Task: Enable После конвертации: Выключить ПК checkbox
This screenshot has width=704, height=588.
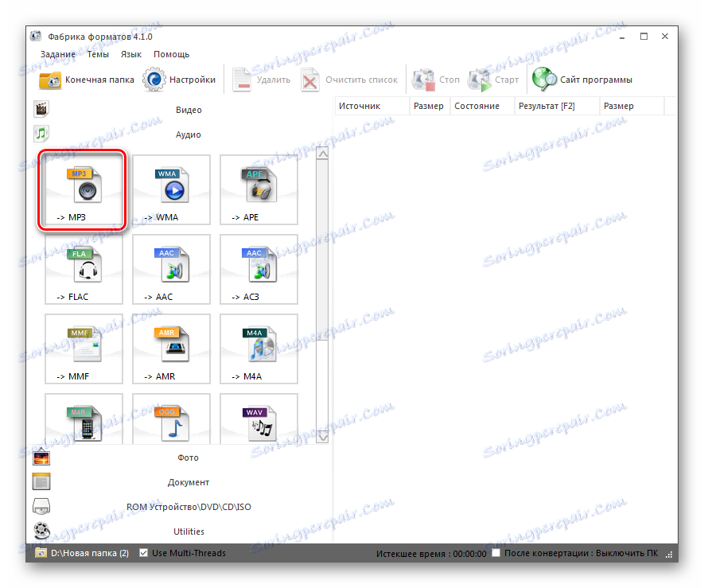Action: (496, 553)
